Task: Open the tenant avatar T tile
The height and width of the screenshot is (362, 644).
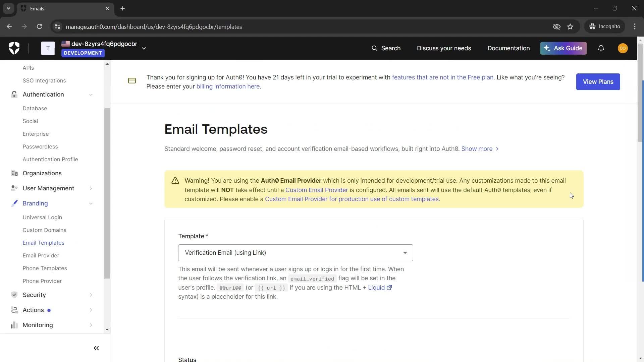Action: coord(48,48)
